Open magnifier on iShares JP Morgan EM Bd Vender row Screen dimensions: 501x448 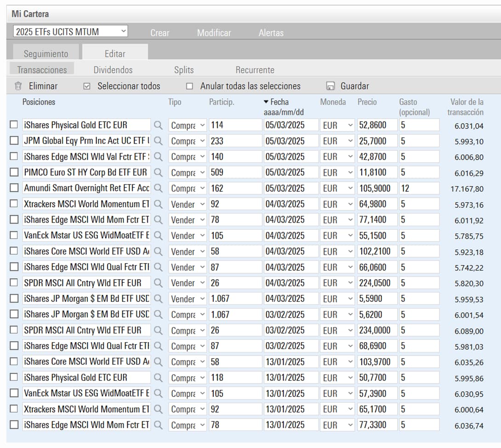coord(158,299)
